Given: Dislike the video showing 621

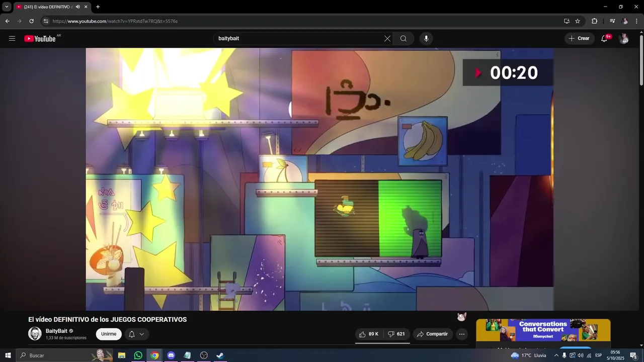Looking at the screenshot, I should (x=396, y=334).
